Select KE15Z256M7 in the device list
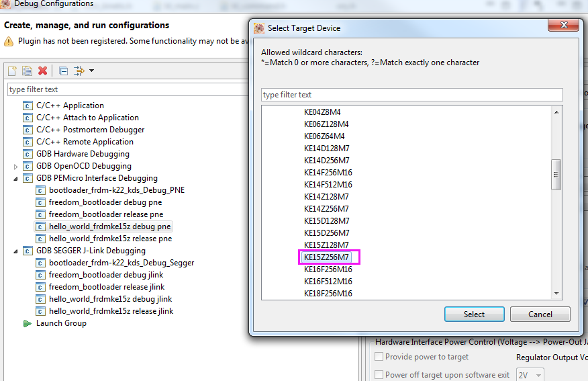The height and width of the screenshot is (381, 588). (x=326, y=257)
